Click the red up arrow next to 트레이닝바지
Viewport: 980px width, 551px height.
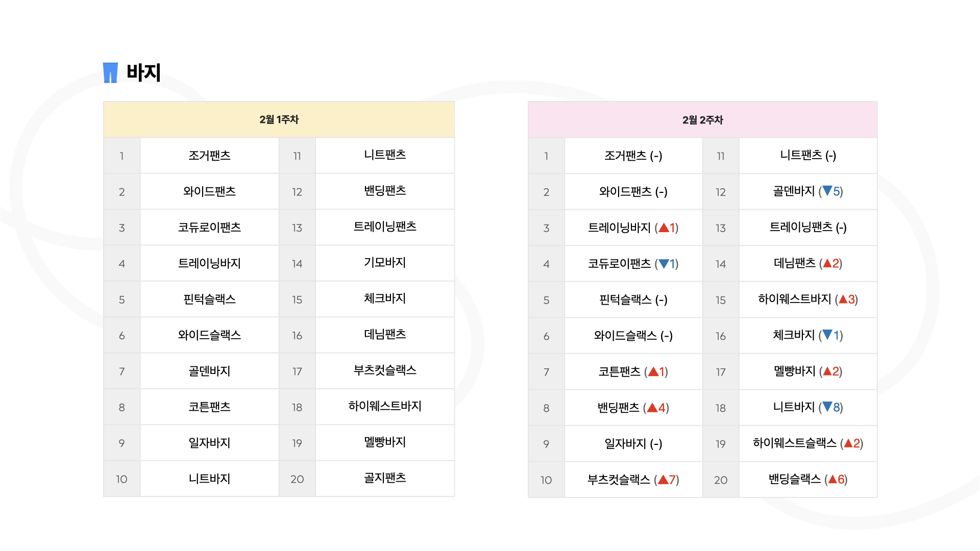(x=664, y=228)
